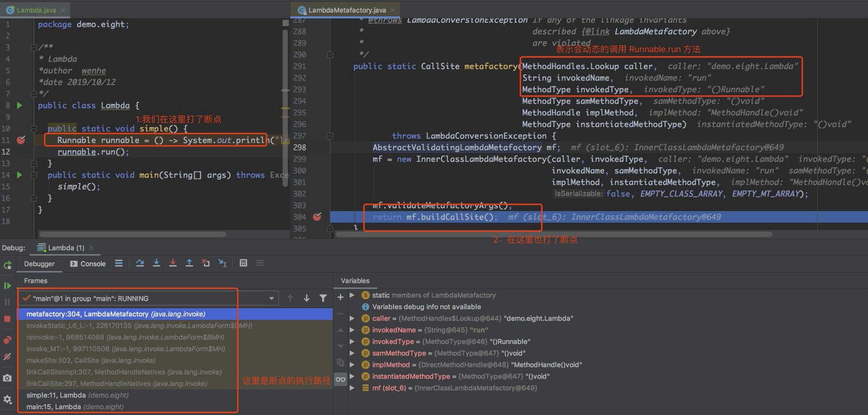Image resolution: width=868 pixels, height=415 pixels.
Task: Click Run to Cursor icon
Action: pos(222,263)
